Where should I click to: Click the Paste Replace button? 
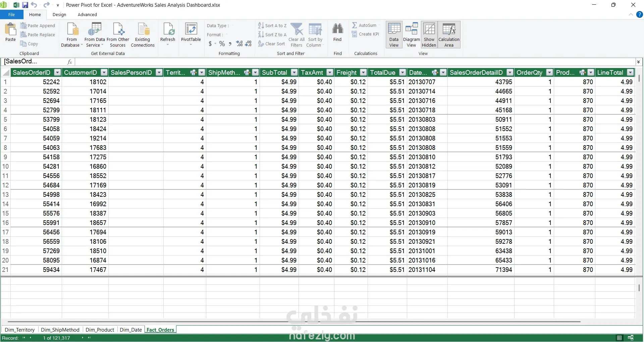coord(38,35)
